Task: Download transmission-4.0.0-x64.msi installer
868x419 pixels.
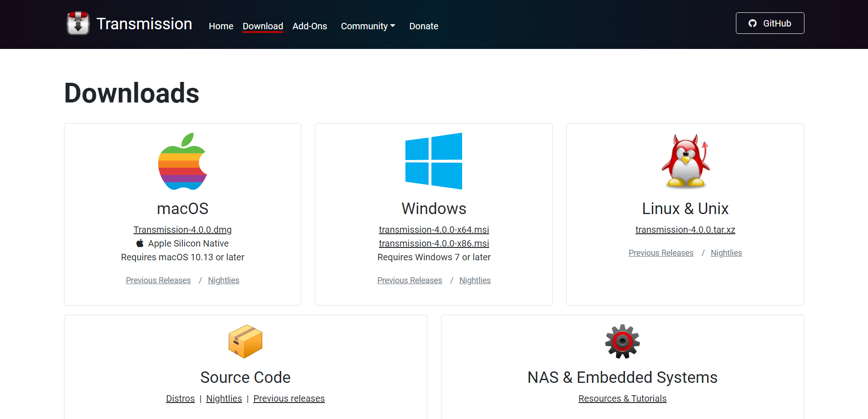Action: click(434, 230)
